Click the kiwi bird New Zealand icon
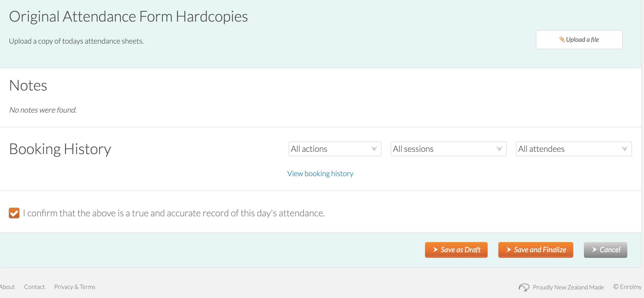The height and width of the screenshot is (298, 644). [x=524, y=287]
